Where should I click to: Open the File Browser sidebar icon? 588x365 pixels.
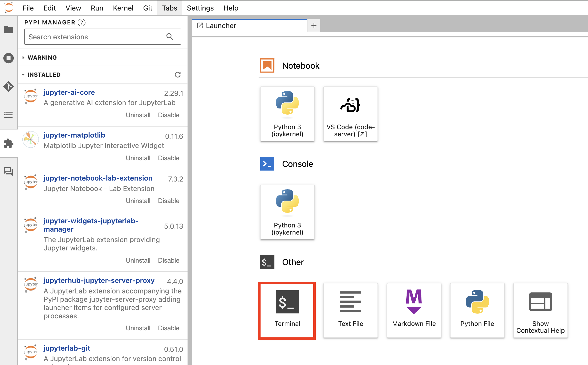click(x=9, y=30)
